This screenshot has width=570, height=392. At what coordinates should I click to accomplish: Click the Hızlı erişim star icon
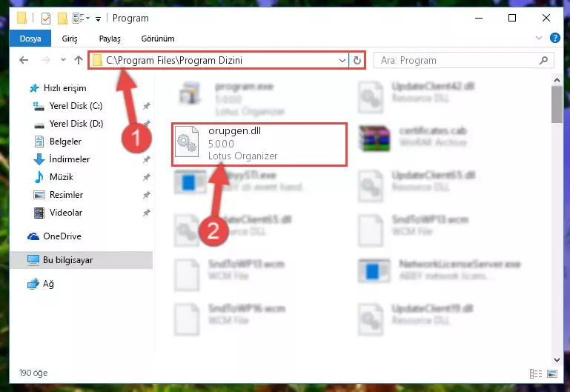pos(34,88)
